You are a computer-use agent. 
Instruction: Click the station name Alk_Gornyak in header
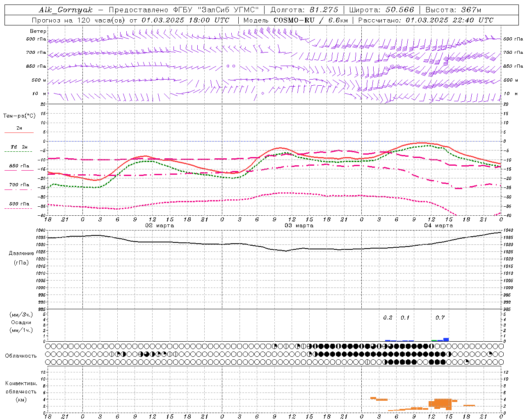(x=66, y=10)
